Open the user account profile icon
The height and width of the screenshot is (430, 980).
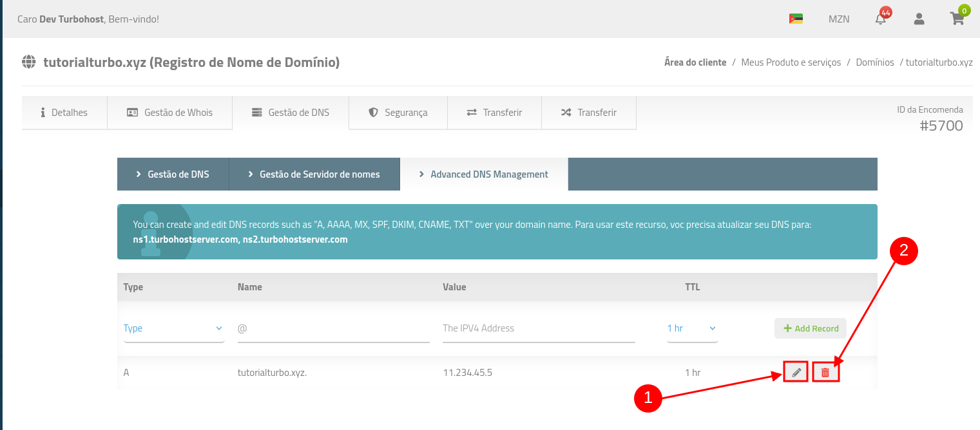click(x=919, y=19)
